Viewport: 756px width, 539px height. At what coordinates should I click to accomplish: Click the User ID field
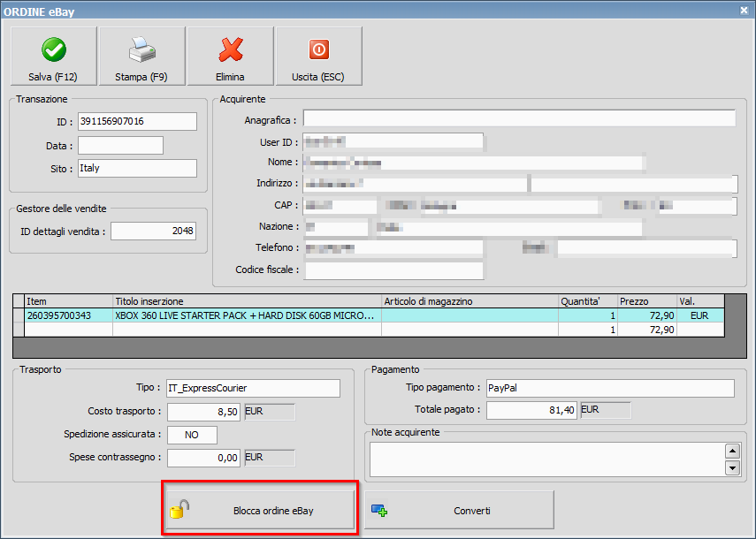[x=393, y=141]
